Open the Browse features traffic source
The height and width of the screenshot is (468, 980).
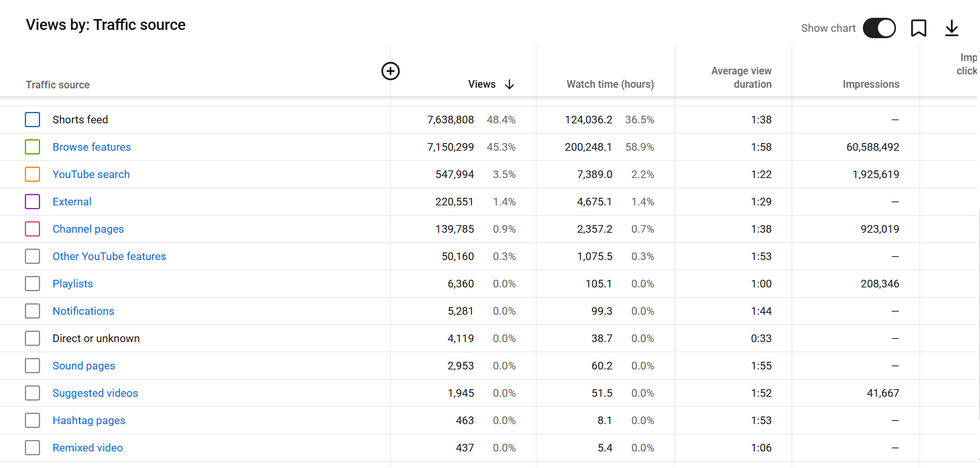coord(92,147)
